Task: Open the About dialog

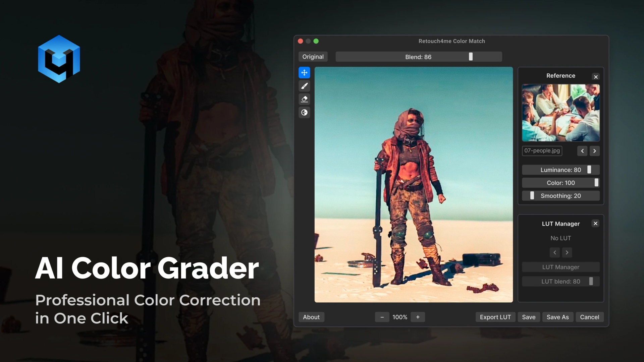Action: pyautogui.click(x=311, y=317)
